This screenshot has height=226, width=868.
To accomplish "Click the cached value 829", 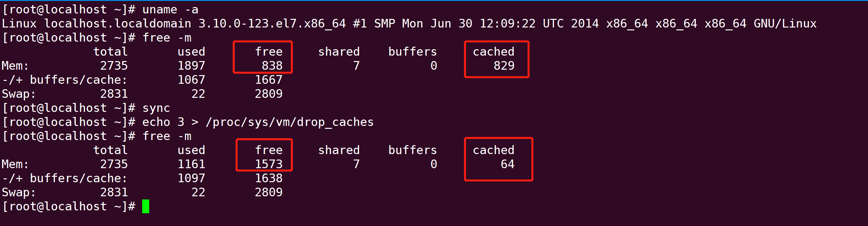I will click(504, 66).
